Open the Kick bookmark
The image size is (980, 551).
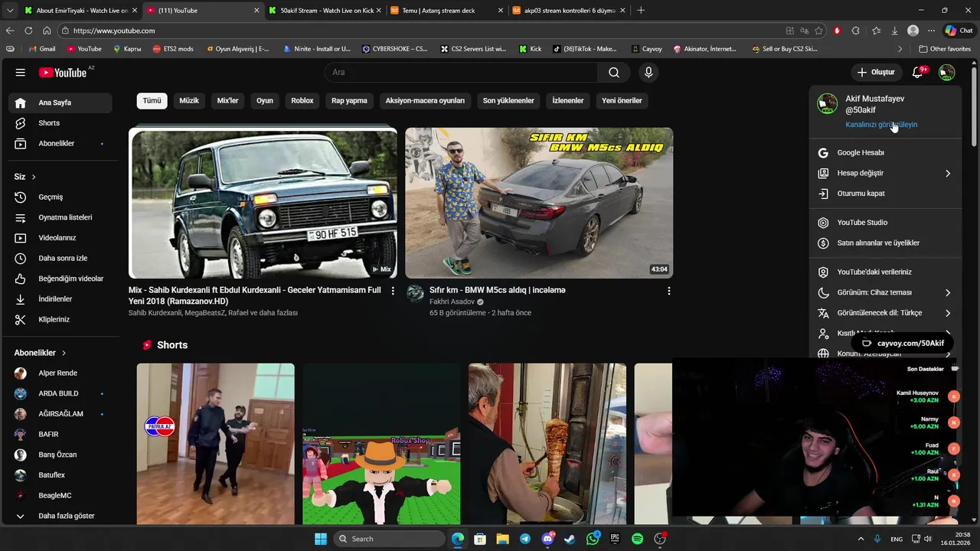tap(530, 49)
